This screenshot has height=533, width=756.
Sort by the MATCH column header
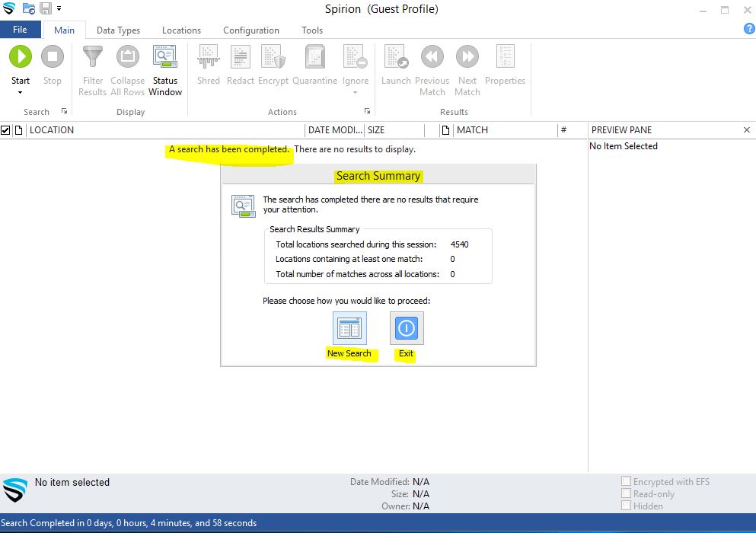472,130
